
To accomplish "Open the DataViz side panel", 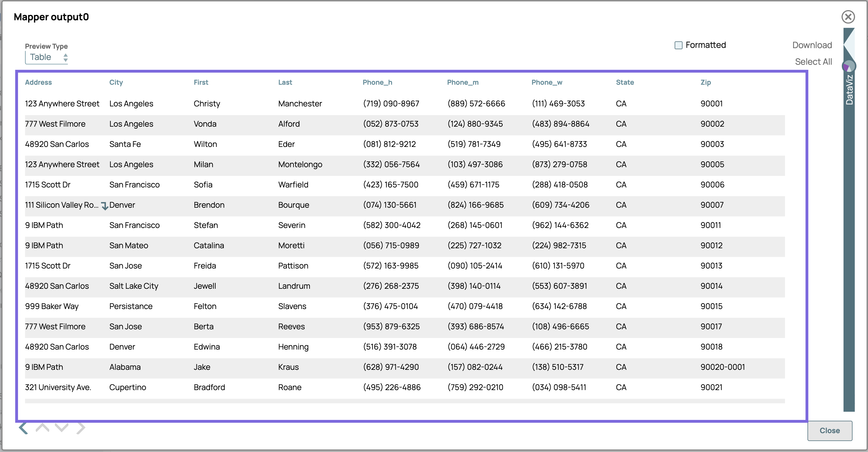I will tap(849, 90).
